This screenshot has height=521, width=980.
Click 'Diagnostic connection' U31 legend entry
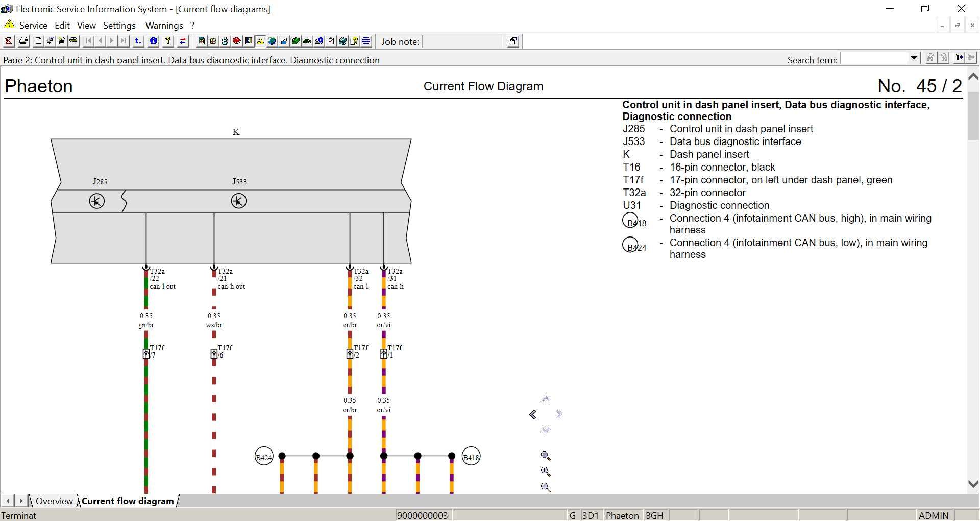click(719, 205)
